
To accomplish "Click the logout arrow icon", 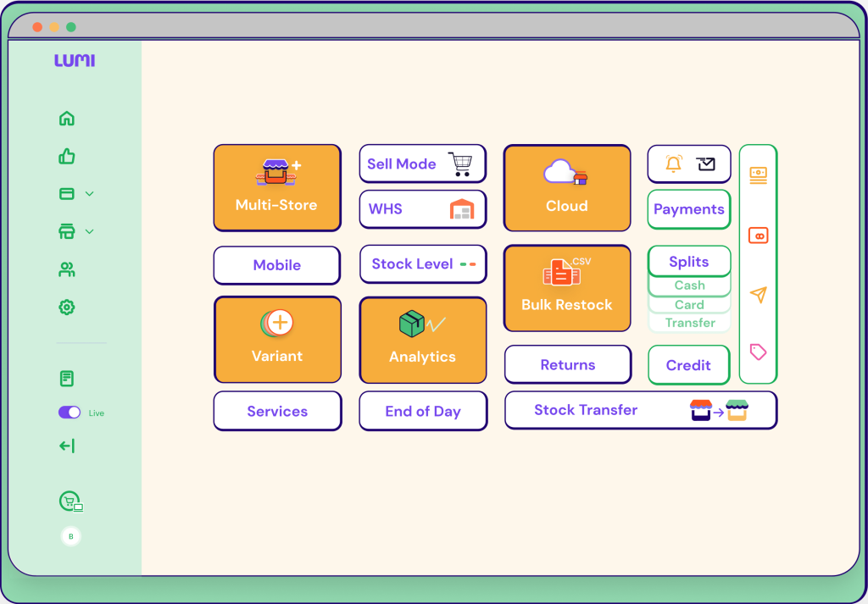I will [x=67, y=446].
